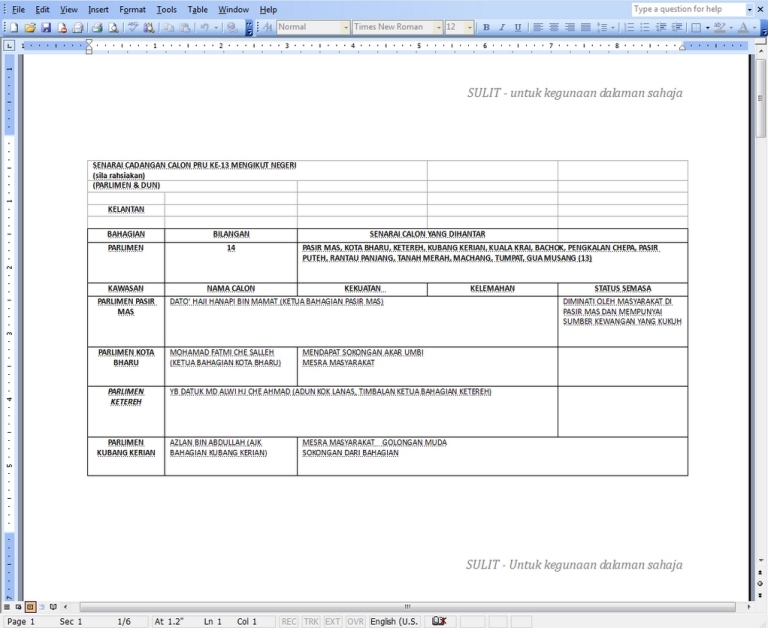
Task: Click the Font Color swatch button
Action: click(x=741, y=28)
